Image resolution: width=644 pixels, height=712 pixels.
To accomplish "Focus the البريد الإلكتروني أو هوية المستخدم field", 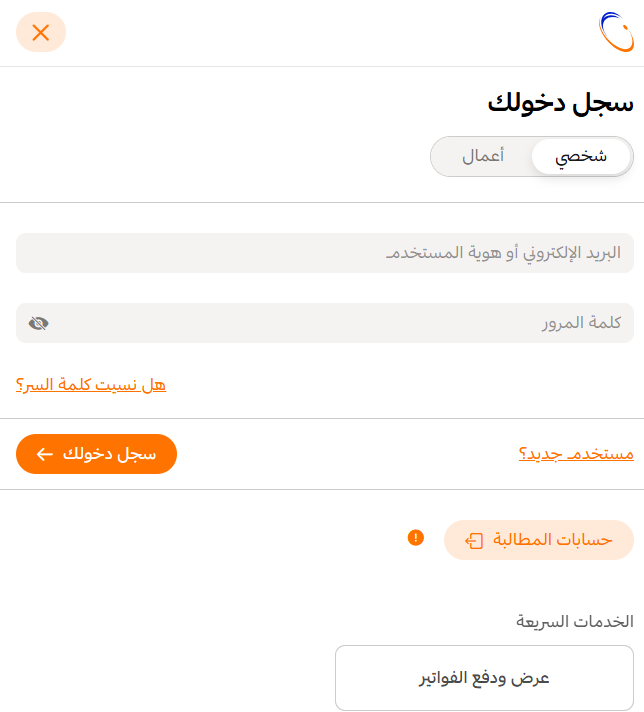I will [x=325, y=253].
